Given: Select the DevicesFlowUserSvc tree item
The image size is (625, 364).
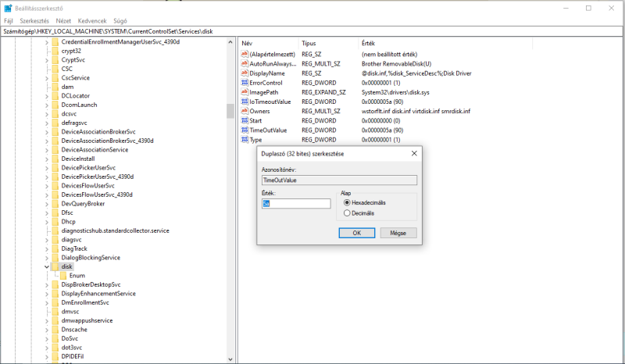Looking at the screenshot, I should tap(87, 186).
